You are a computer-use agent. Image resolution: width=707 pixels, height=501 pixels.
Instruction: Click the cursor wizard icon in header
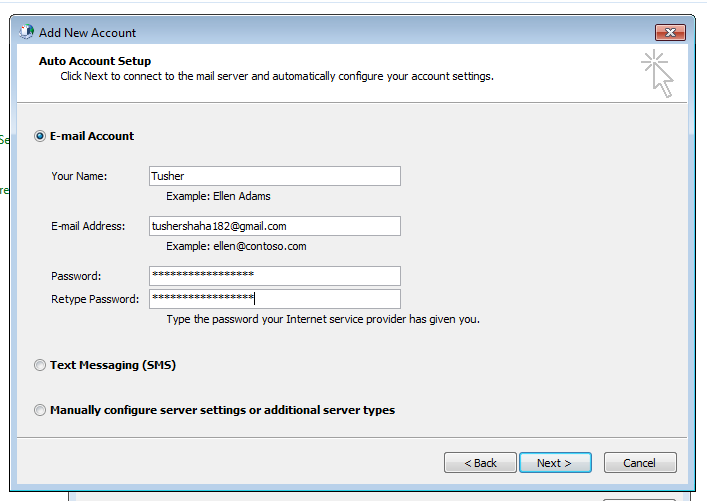tap(657, 74)
